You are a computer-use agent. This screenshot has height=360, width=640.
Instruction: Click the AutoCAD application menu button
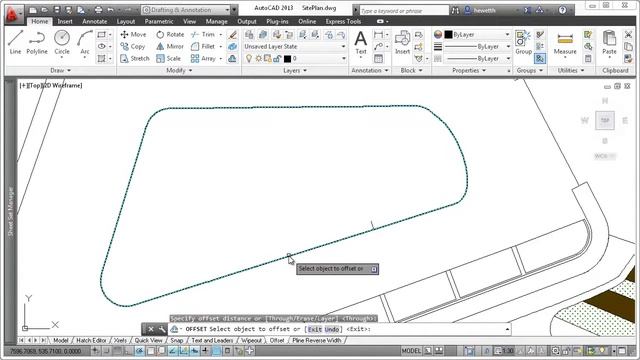point(13,14)
